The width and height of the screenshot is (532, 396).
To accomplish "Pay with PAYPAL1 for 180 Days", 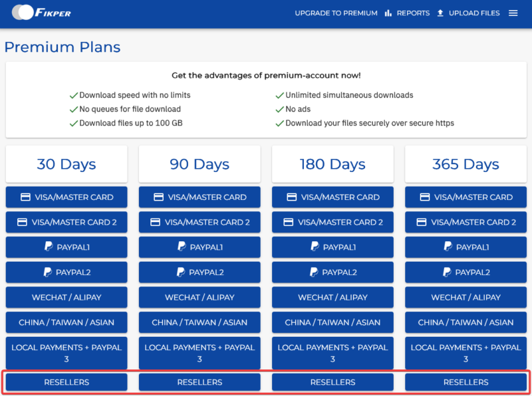I will [x=332, y=247].
